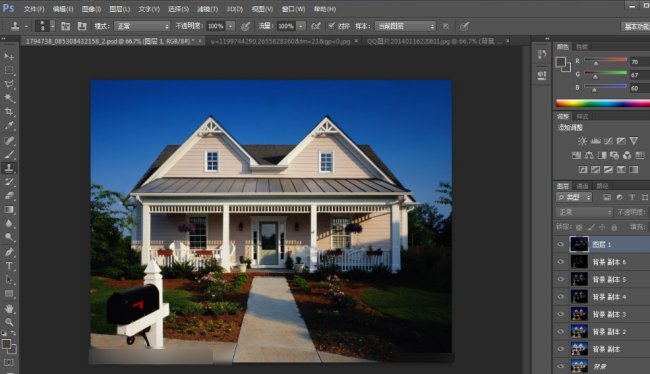This screenshot has width=650, height=374.
Task: Open the sample (样本) dropdown
Action: click(x=405, y=26)
